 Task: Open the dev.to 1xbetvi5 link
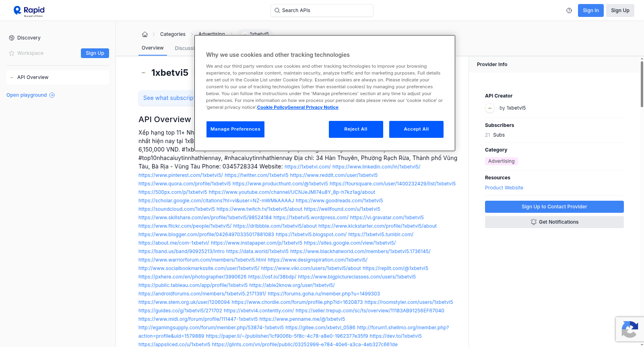[x=396, y=336]
